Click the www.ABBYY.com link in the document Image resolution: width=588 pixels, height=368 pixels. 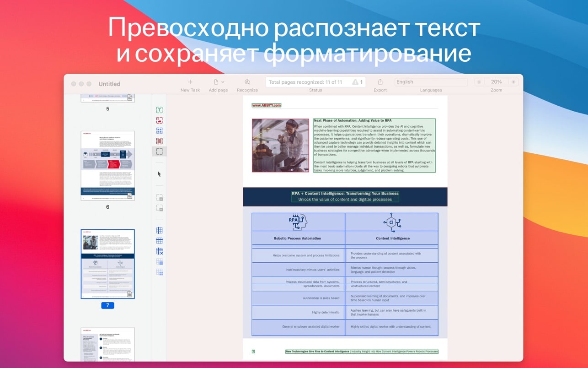pos(266,106)
